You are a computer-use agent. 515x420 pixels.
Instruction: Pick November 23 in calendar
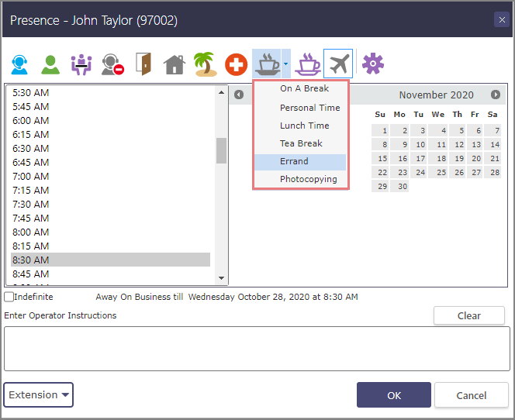click(399, 172)
